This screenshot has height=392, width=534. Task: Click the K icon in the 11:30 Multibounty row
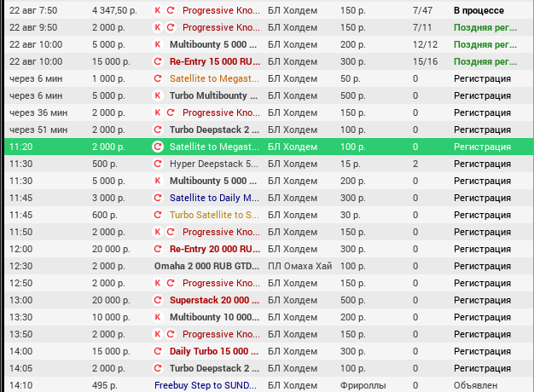(157, 181)
